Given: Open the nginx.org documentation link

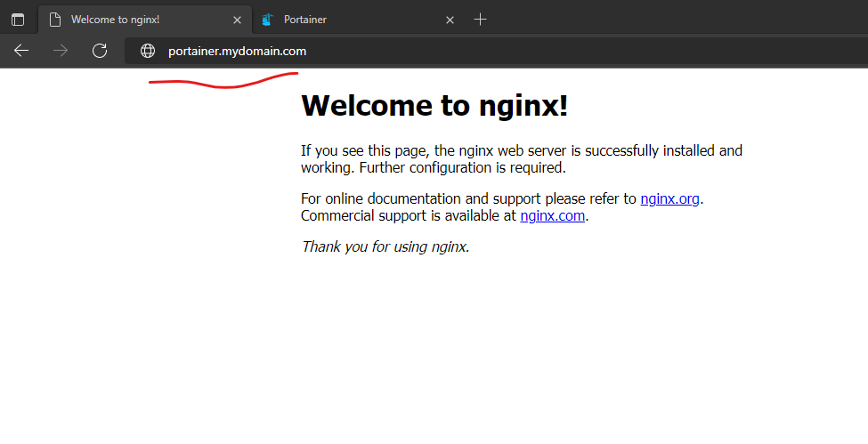Looking at the screenshot, I should click(x=669, y=198).
